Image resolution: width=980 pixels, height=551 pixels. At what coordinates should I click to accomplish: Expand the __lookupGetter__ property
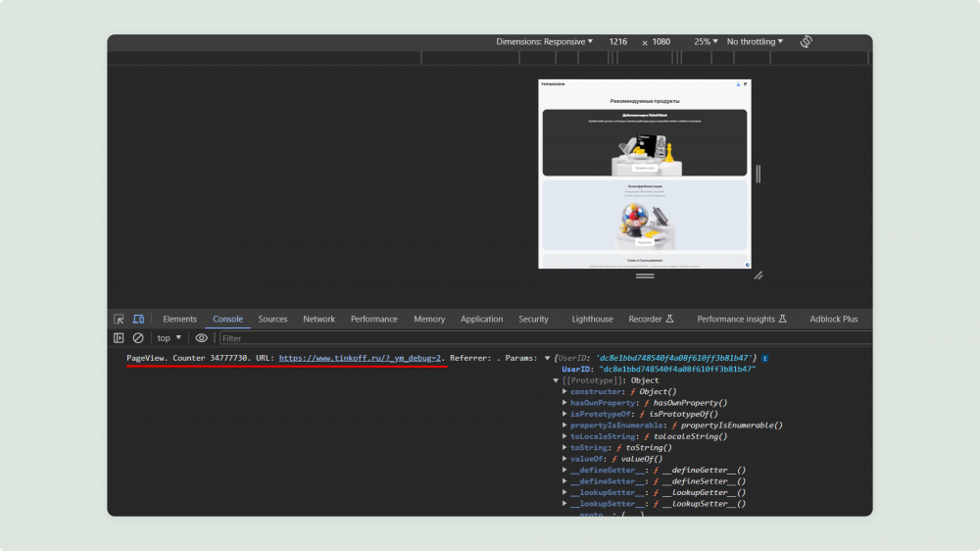click(565, 492)
